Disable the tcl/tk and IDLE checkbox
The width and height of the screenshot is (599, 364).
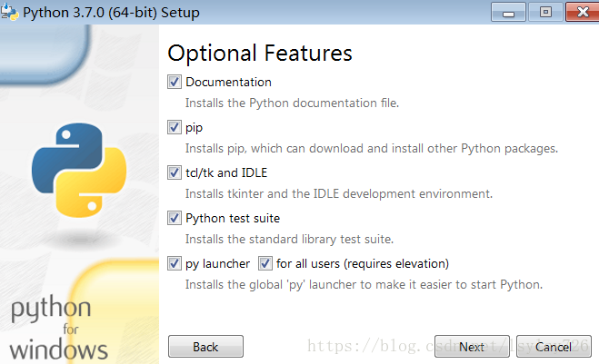[175, 172]
